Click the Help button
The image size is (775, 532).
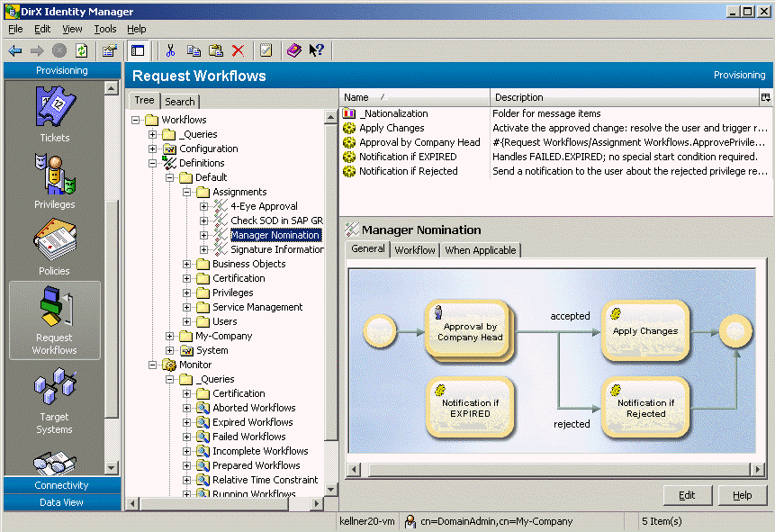point(744,495)
